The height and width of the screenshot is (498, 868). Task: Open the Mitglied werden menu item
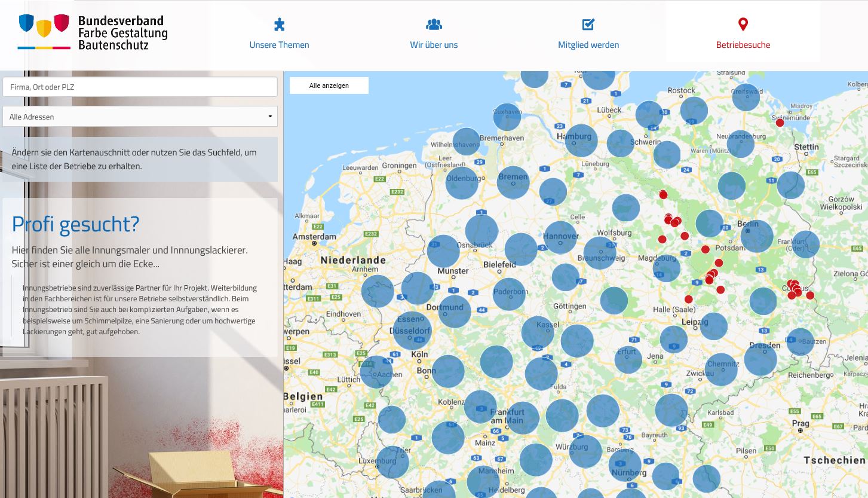click(588, 33)
